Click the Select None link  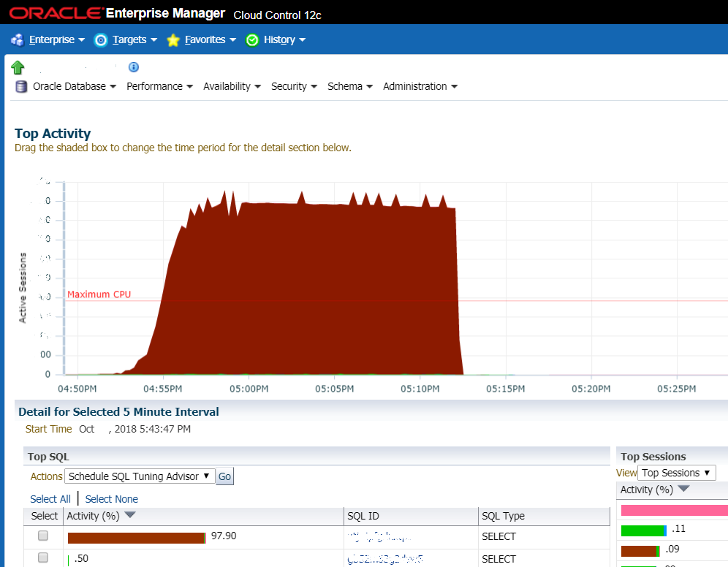pos(111,499)
